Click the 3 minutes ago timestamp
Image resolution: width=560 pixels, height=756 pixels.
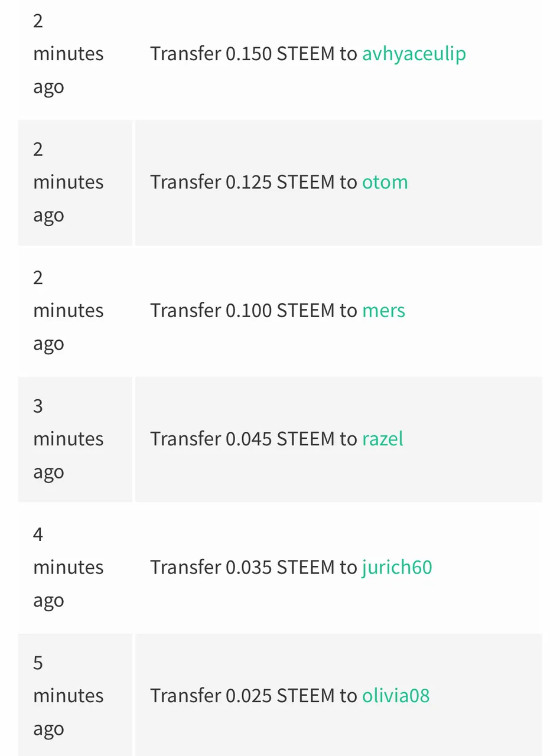click(68, 439)
